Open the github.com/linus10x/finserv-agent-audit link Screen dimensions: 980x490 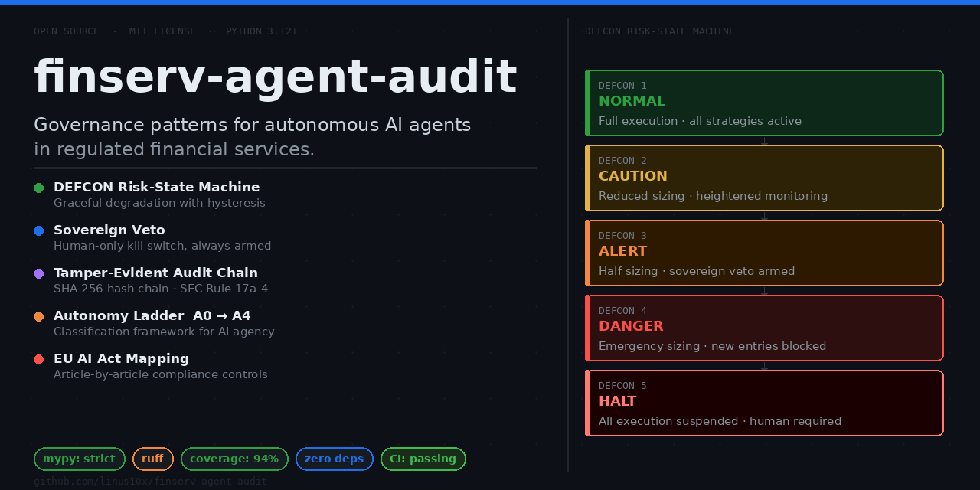point(151,482)
